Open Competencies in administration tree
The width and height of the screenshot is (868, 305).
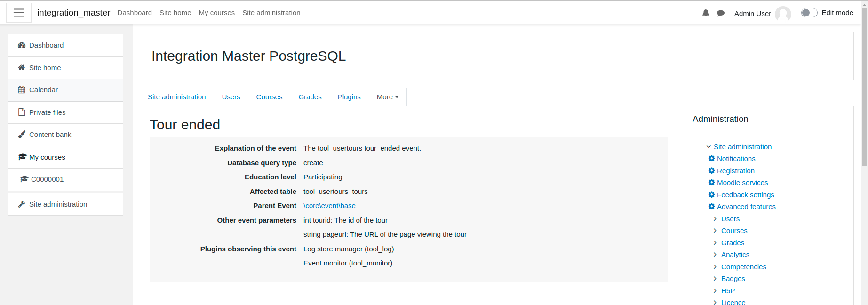pos(744,267)
